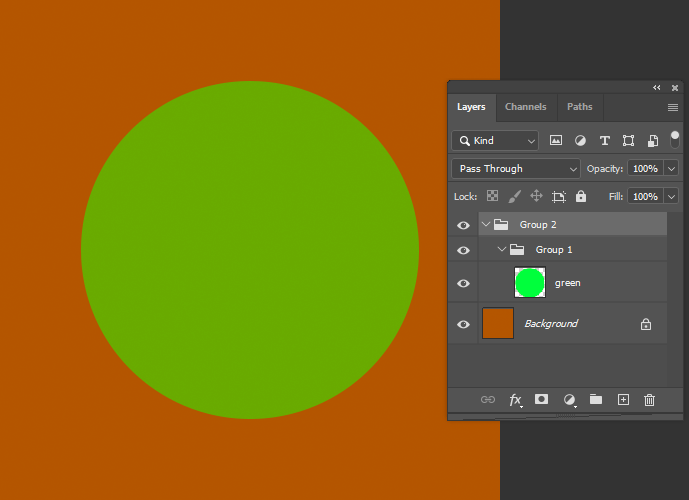Filter for shape layers icon
Screen dimensions: 689x500
click(628, 141)
